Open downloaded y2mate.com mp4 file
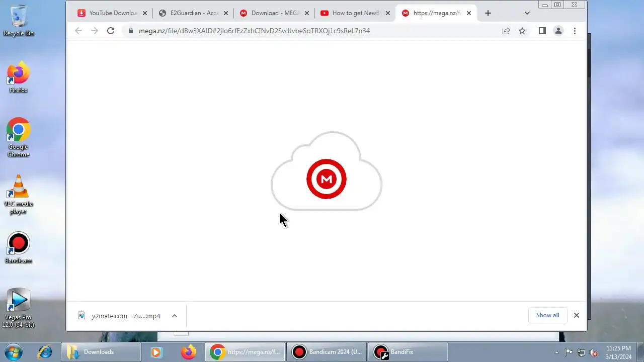Screen dimensions: 644x362 120,316
